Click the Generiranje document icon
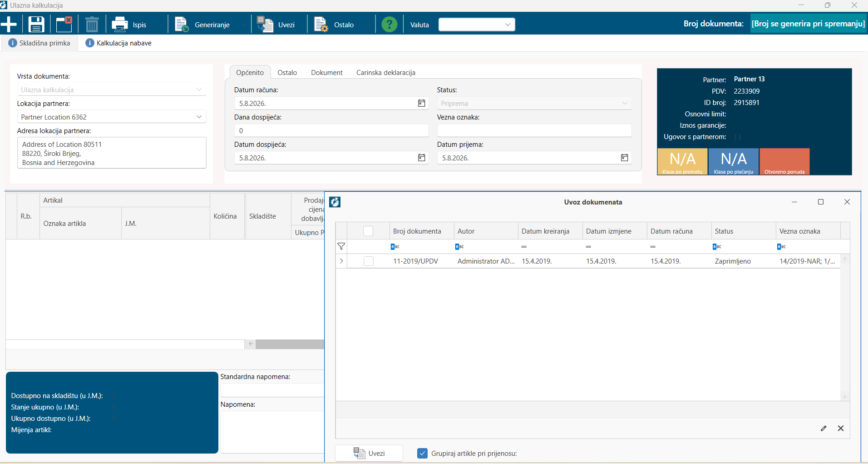This screenshot has width=868, height=464. pos(182,24)
